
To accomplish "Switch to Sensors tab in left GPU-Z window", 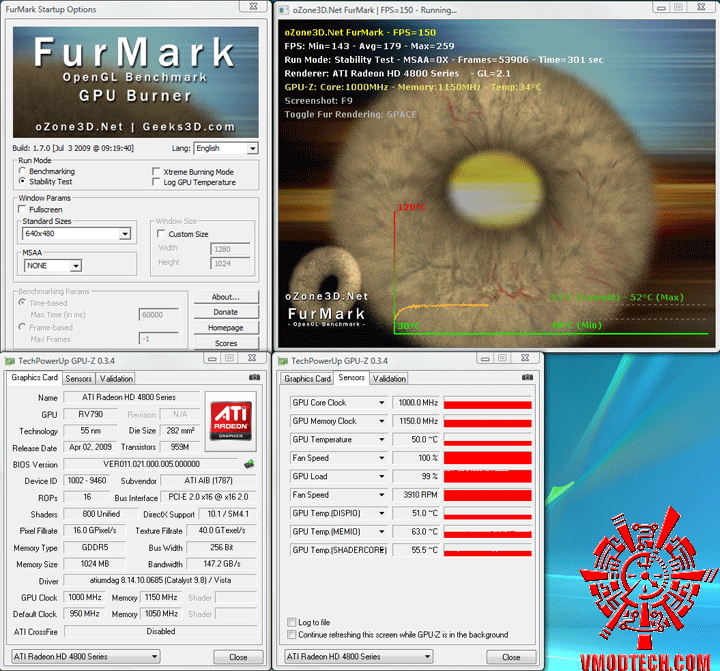I will 79,378.
